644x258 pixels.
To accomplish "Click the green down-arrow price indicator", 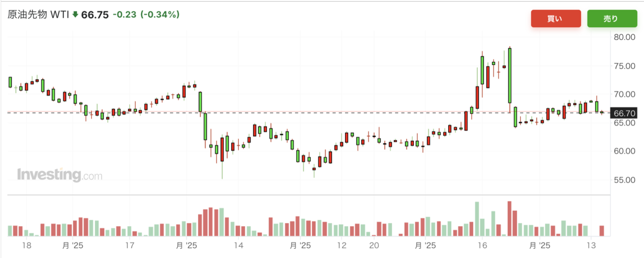I will coord(76,15).
